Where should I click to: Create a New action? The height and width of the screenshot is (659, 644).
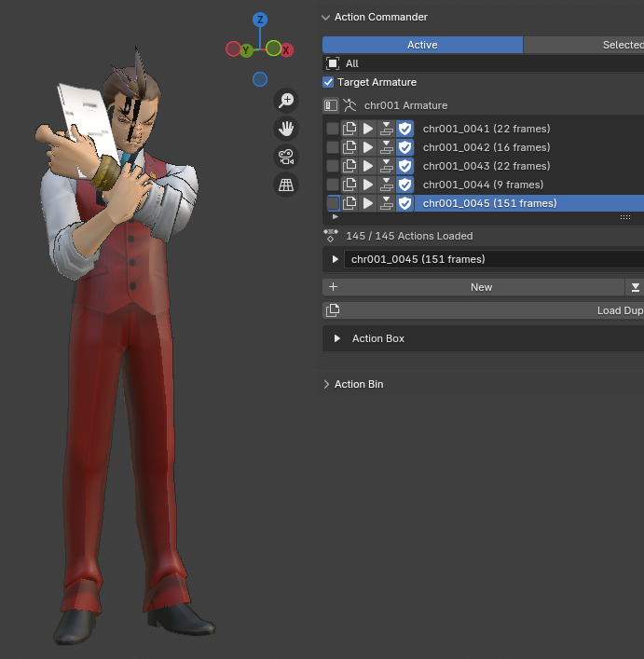[x=473, y=287]
